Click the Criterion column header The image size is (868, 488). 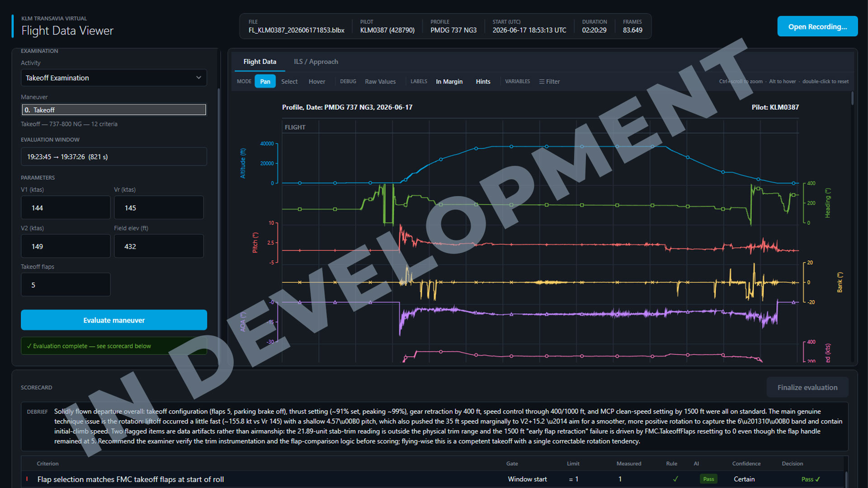48,464
